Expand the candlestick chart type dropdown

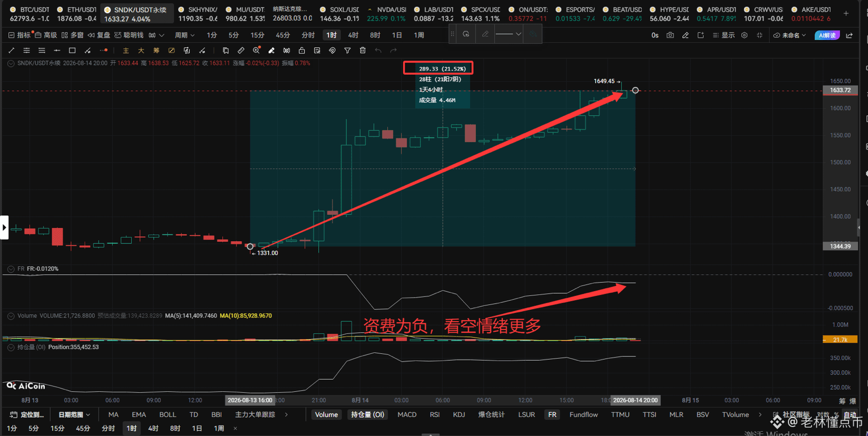156,35
